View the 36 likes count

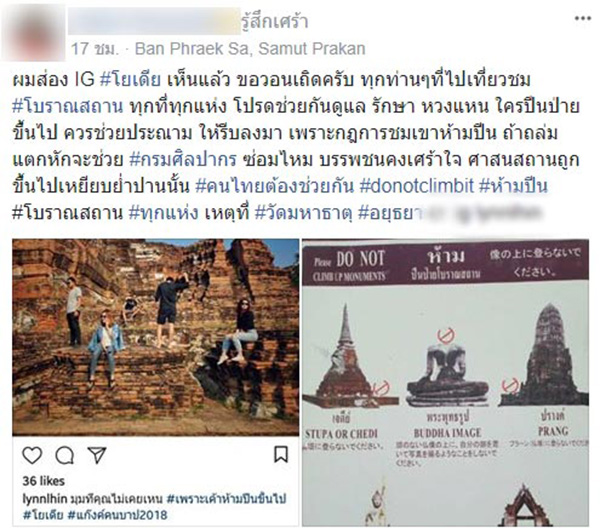coord(43,481)
